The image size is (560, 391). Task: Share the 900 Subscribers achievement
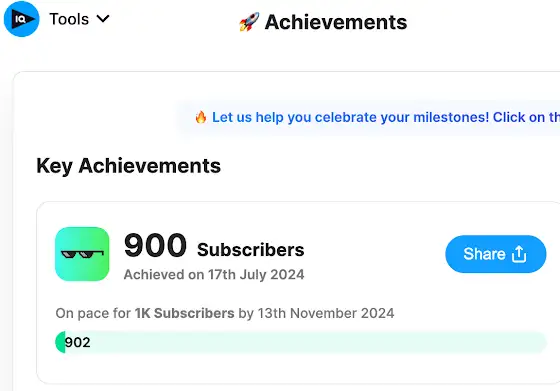point(495,254)
